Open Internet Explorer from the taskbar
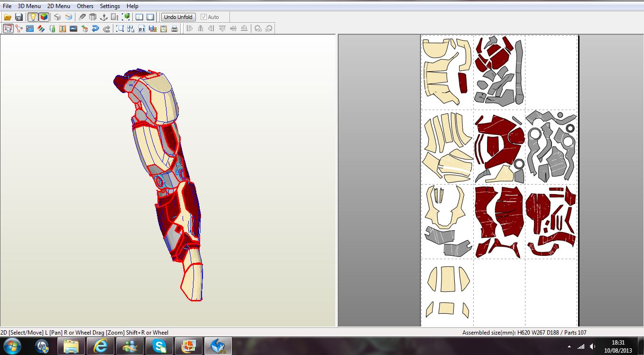The width and height of the screenshot is (644, 355). [x=101, y=346]
